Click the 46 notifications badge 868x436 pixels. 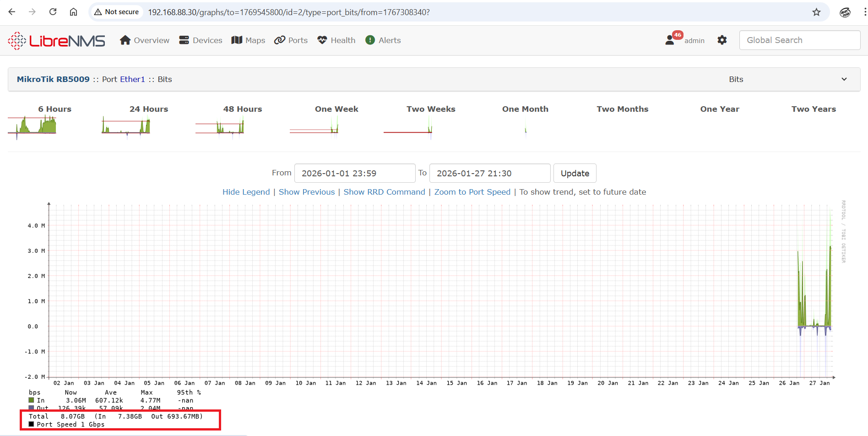tap(678, 35)
